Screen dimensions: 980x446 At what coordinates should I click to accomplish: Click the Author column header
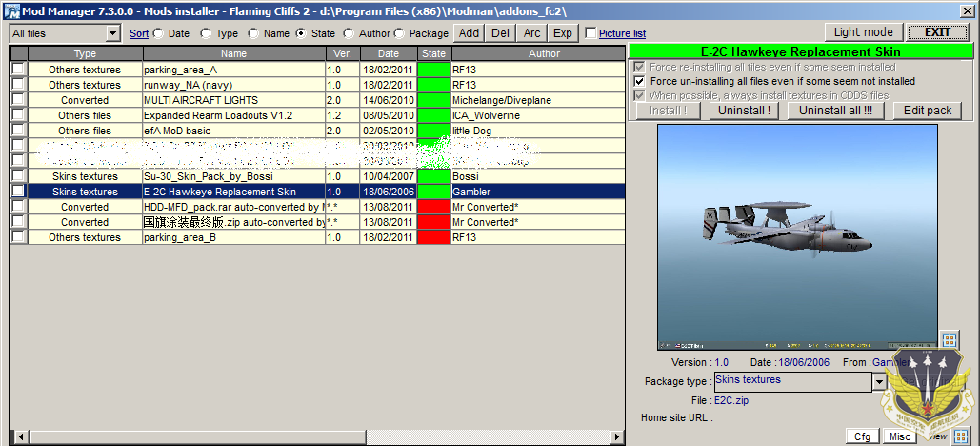click(538, 53)
